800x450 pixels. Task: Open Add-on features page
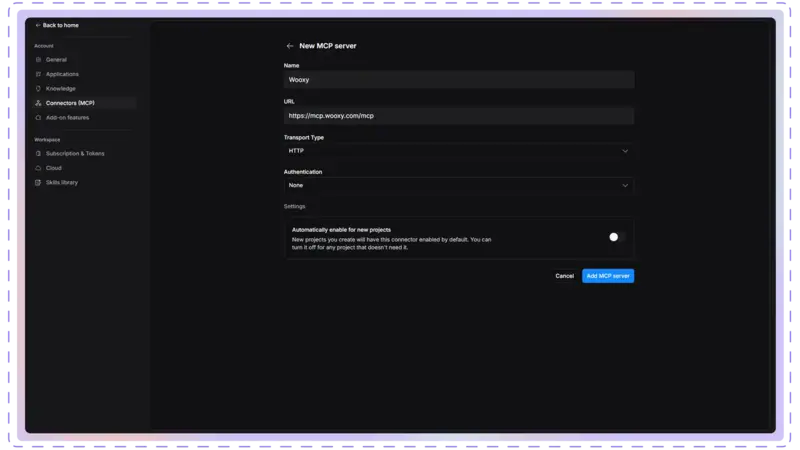(x=67, y=117)
